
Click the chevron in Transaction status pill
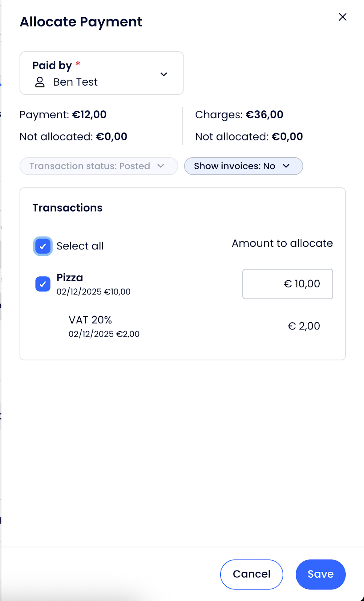[x=161, y=166]
